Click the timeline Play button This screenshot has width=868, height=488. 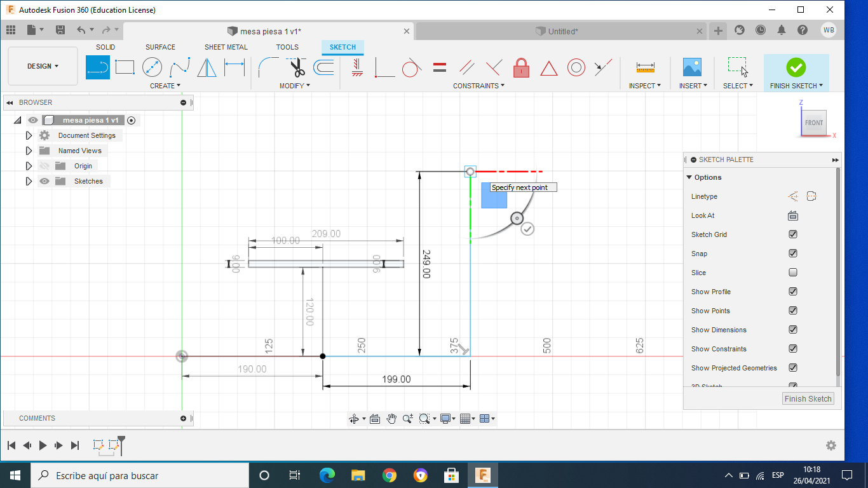pos(43,445)
